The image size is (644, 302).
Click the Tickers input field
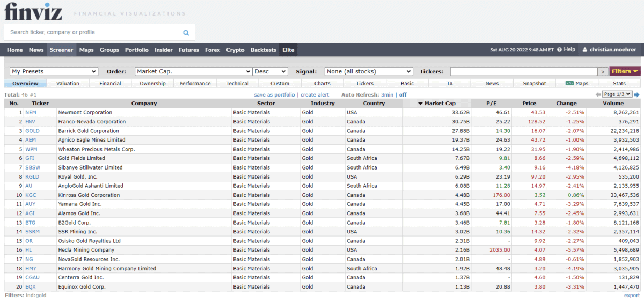523,71
